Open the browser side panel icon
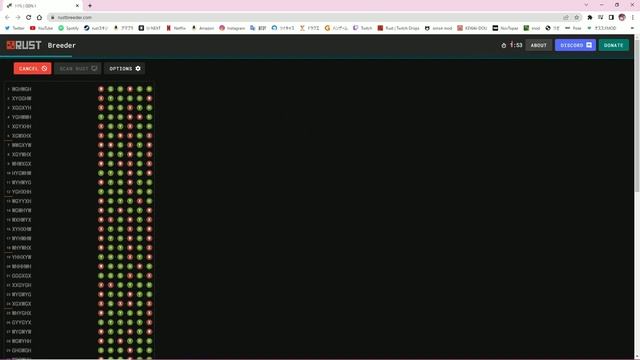 611,18
